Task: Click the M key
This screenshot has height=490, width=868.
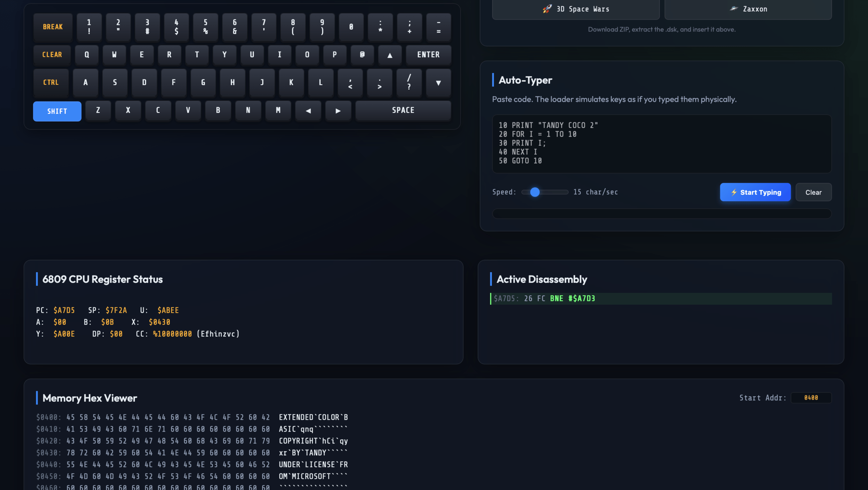Action: pyautogui.click(x=278, y=110)
